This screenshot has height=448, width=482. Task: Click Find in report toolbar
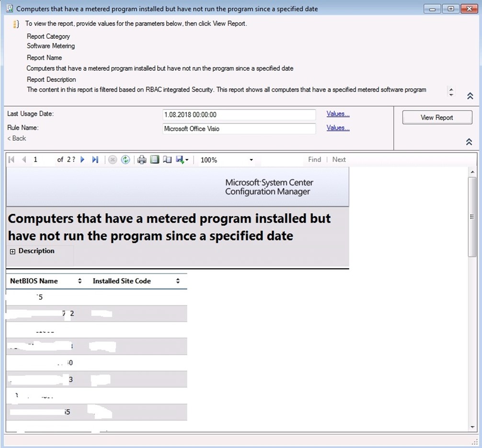(x=314, y=160)
